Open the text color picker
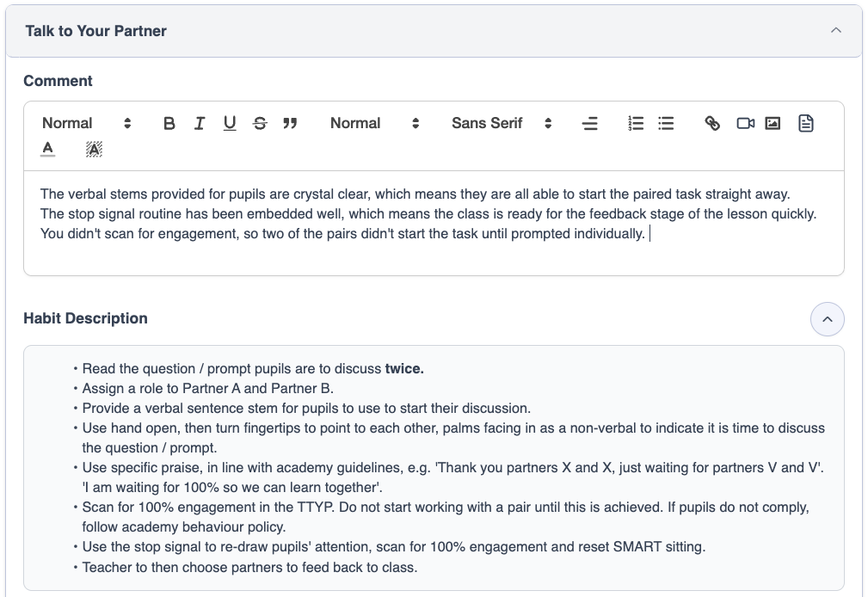 [x=47, y=150]
